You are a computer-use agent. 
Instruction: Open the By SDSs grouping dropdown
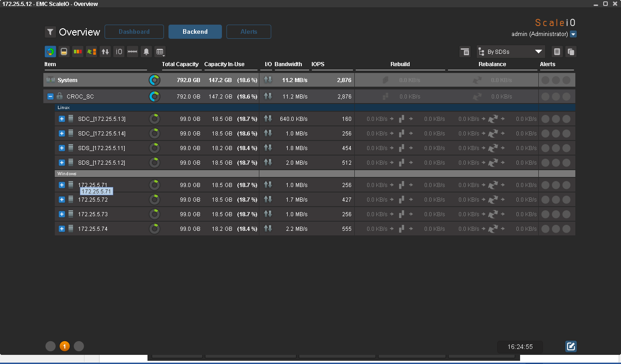pyautogui.click(x=511, y=52)
